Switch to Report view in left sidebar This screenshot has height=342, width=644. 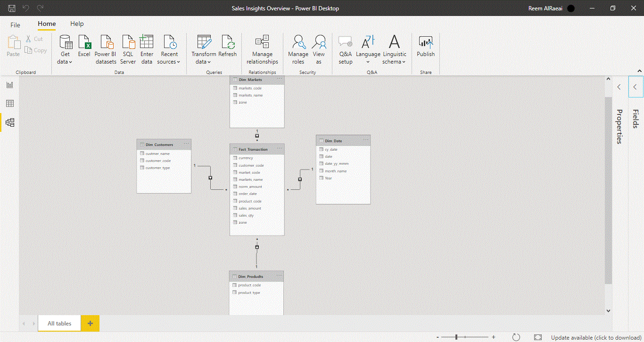[10, 85]
